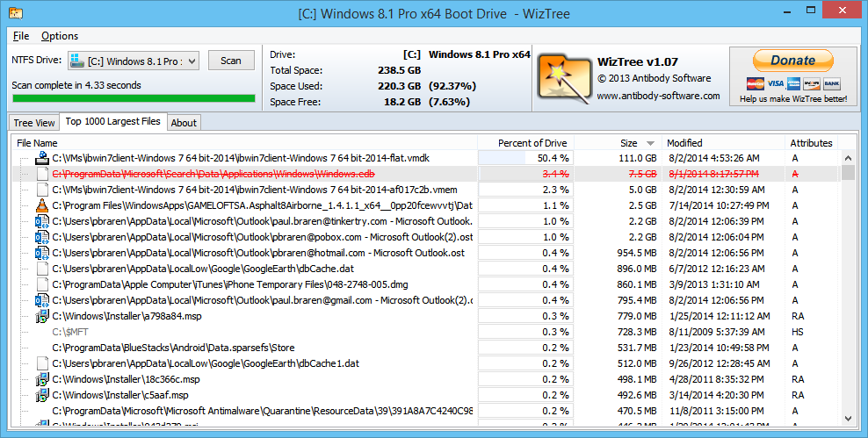Image resolution: width=868 pixels, height=438 pixels.
Task: Switch to the Tree View tab
Action: click(33, 123)
